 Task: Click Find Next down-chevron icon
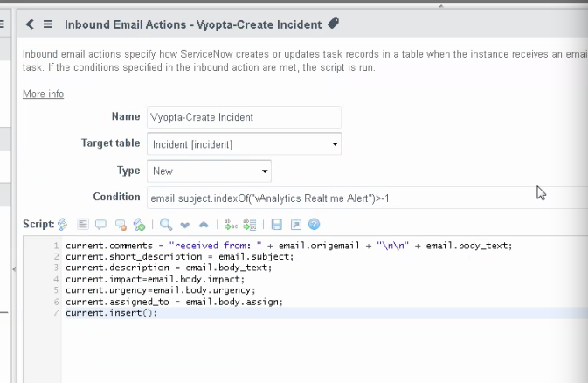pyautogui.click(x=185, y=225)
